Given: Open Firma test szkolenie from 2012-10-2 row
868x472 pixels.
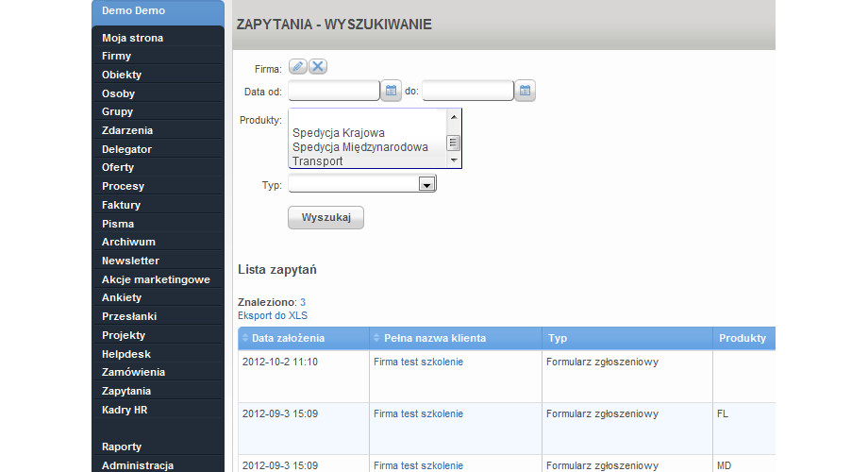Looking at the screenshot, I should pyautogui.click(x=419, y=362).
